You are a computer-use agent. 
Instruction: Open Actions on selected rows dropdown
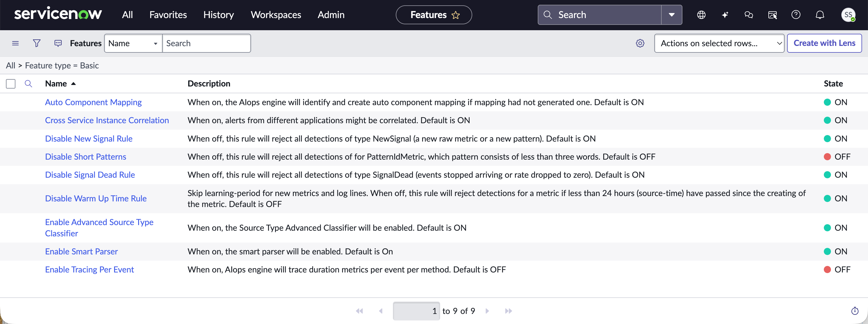(719, 43)
